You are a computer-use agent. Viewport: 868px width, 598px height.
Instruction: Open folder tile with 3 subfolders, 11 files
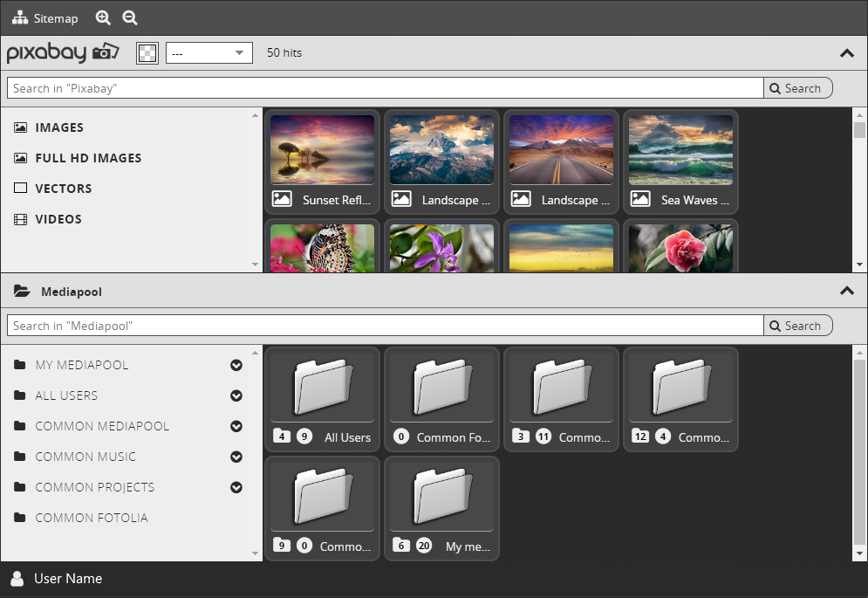click(561, 399)
